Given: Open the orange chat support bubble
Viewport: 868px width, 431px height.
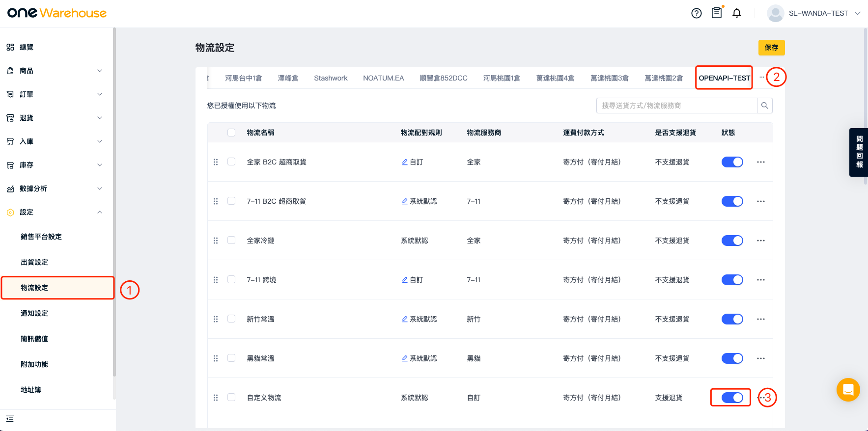Looking at the screenshot, I should (x=848, y=390).
